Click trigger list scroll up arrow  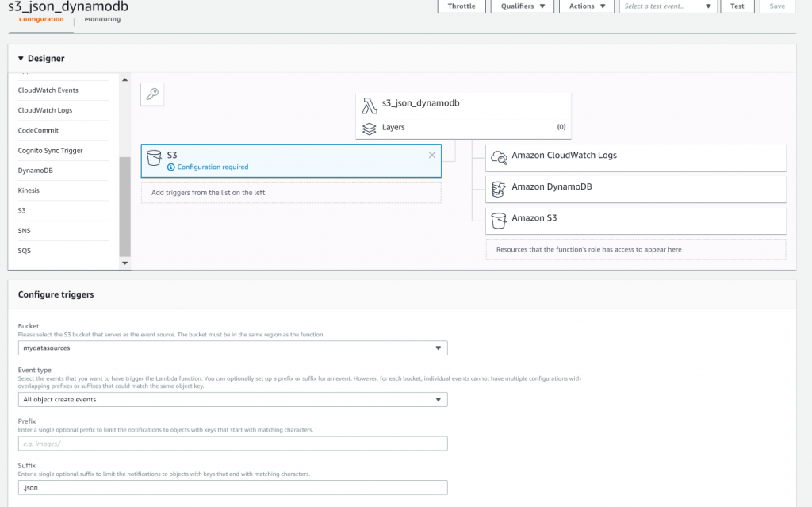pyautogui.click(x=124, y=80)
